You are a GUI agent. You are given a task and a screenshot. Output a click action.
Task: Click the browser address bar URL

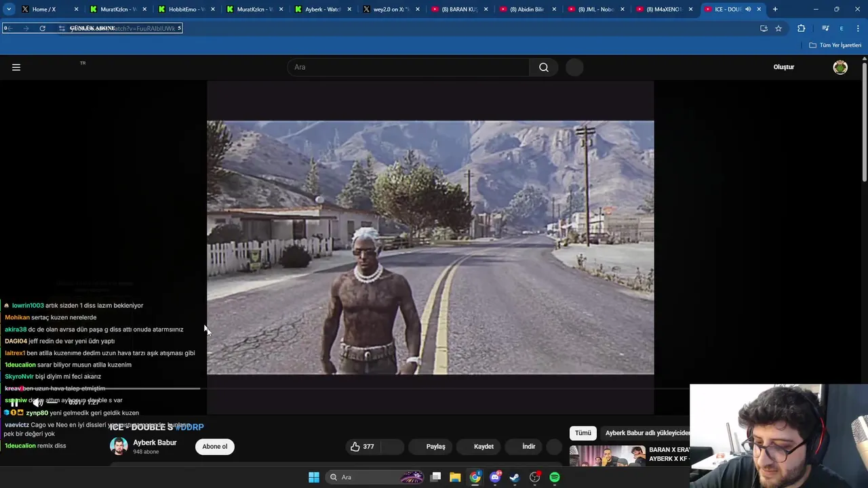point(122,28)
